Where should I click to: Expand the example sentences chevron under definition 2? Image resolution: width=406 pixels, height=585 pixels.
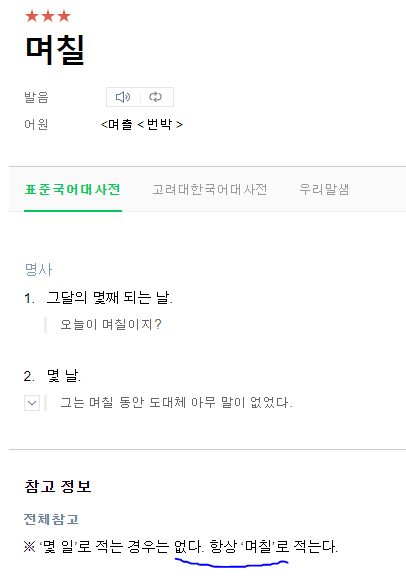[32, 403]
